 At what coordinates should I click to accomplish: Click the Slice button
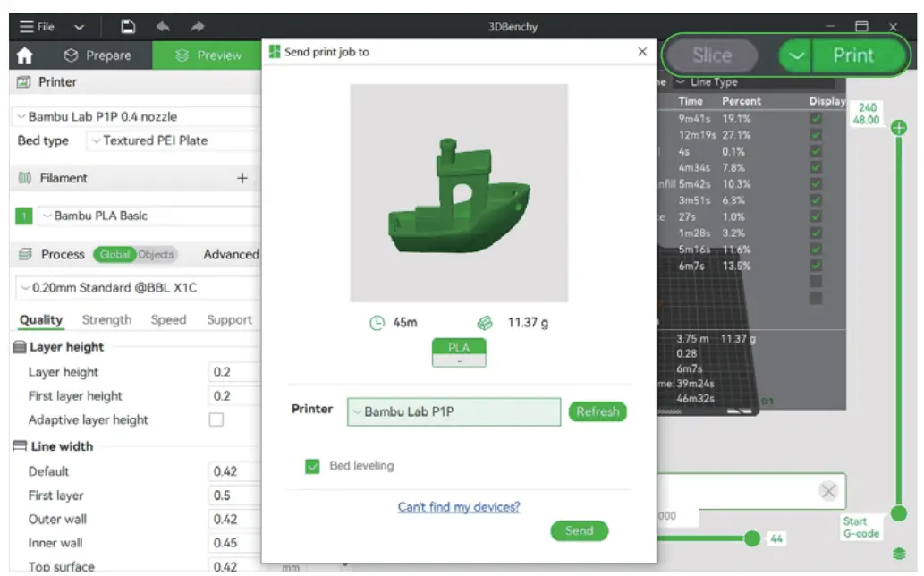[x=712, y=55]
